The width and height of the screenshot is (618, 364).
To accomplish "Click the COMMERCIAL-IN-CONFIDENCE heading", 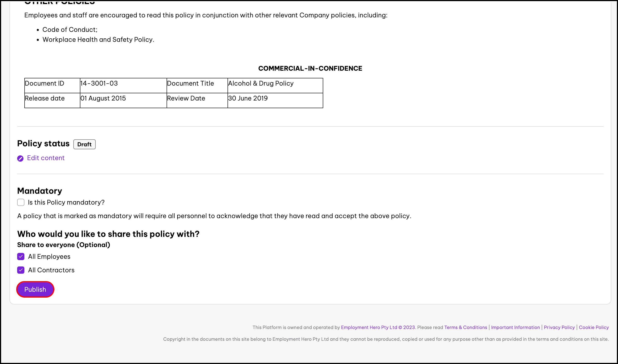I will point(310,68).
